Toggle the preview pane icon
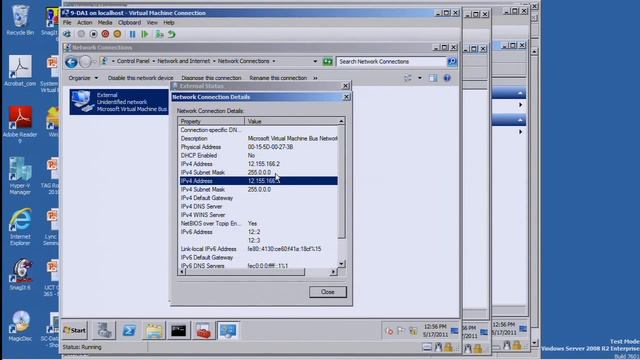Screen dimensions: 640x360 click(x=433, y=78)
